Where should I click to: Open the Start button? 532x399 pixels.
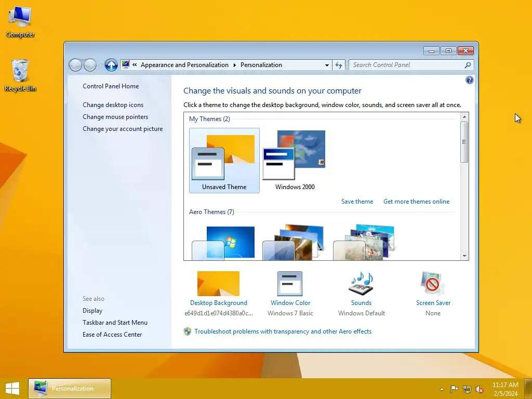12,389
